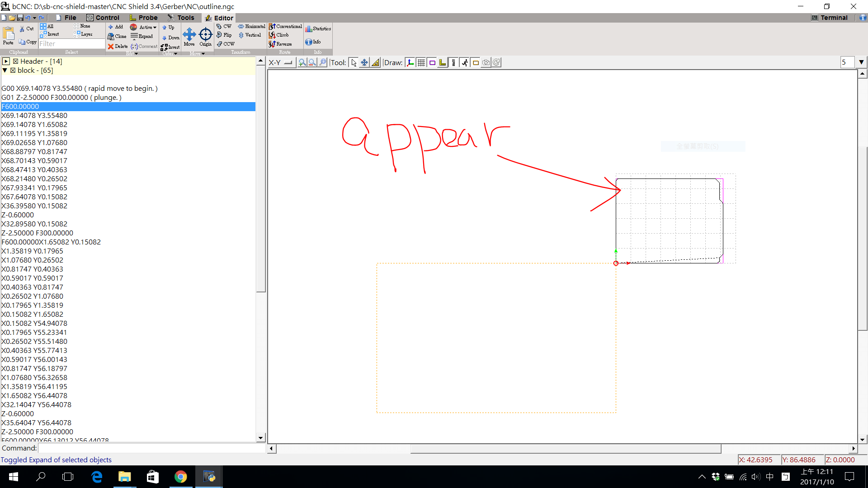Set the Origin with crosshair tool

[206, 36]
